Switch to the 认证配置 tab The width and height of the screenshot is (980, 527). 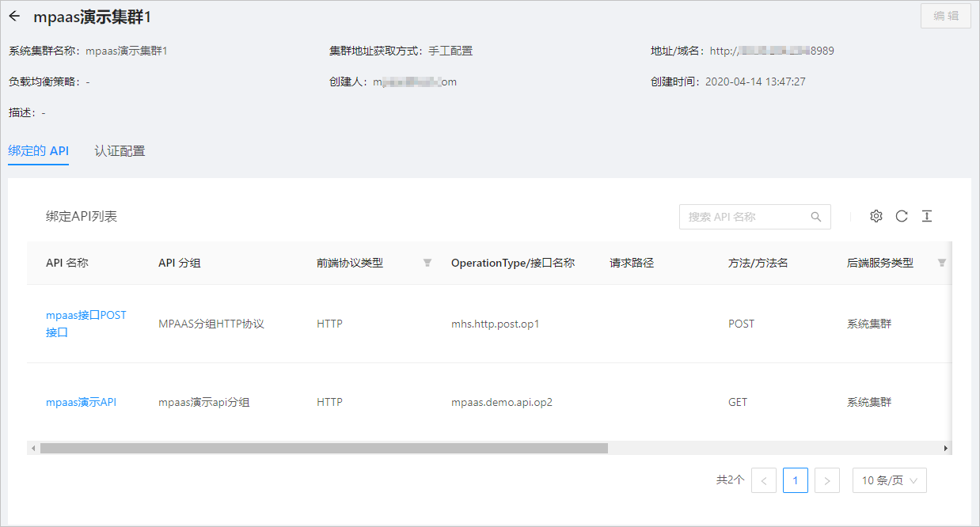120,150
